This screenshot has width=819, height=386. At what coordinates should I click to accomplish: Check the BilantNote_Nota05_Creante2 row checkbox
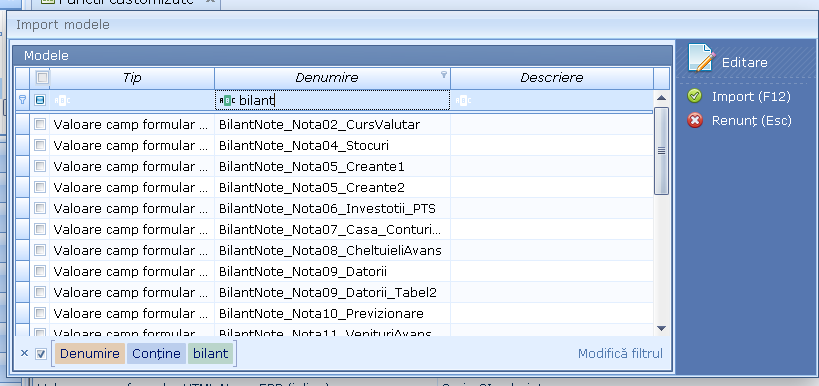coord(40,187)
